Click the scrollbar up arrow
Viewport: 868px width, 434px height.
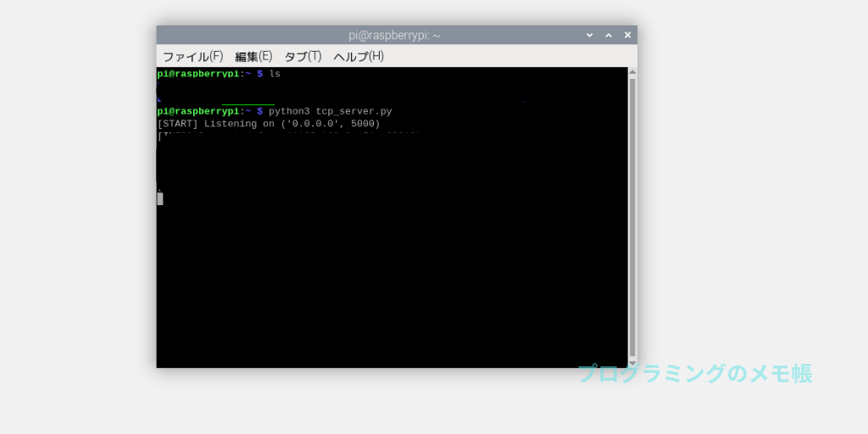pyautogui.click(x=632, y=73)
